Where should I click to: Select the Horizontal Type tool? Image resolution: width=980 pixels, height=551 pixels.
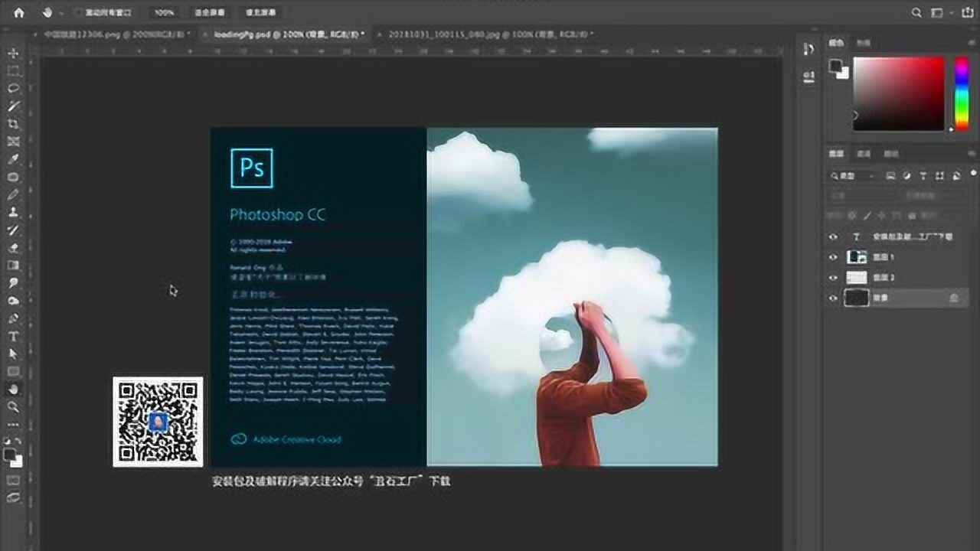coord(13,337)
